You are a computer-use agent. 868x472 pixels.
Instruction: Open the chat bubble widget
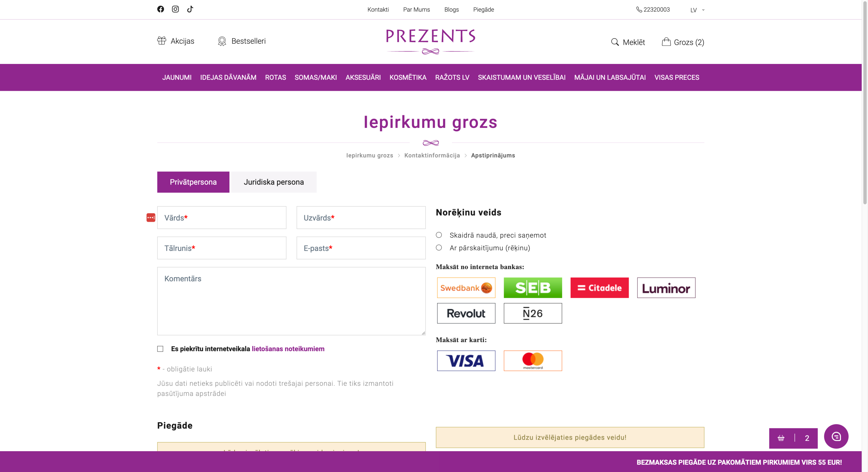point(836,437)
